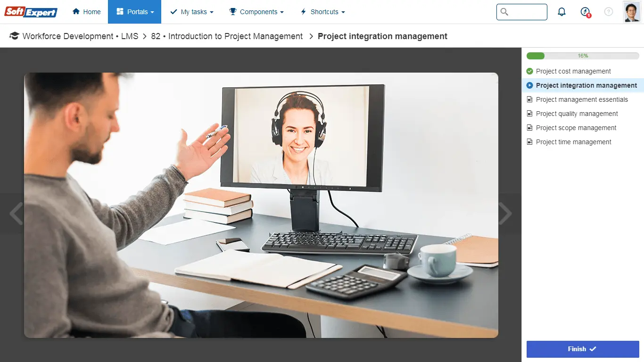The height and width of the screenshot is (362, 644).
Task: Open the notifications bell
Action: [561, 12]
